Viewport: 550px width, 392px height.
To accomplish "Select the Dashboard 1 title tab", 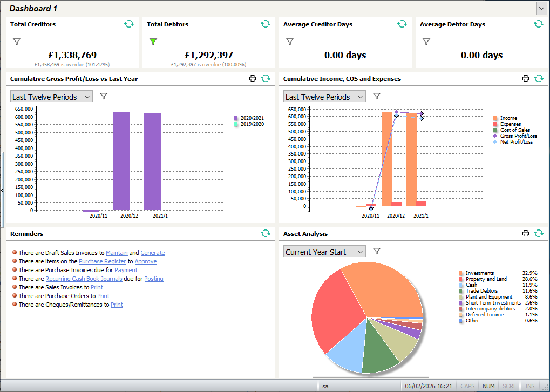I will [x=34, y=8].
